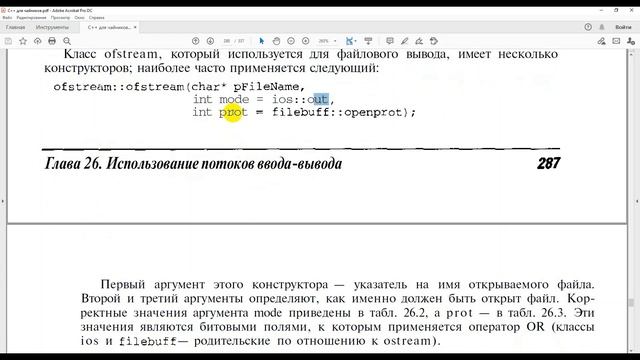Click the page number 287 in footer
Viewport: 640px width, 360px height.
click(x=549, y=163)
